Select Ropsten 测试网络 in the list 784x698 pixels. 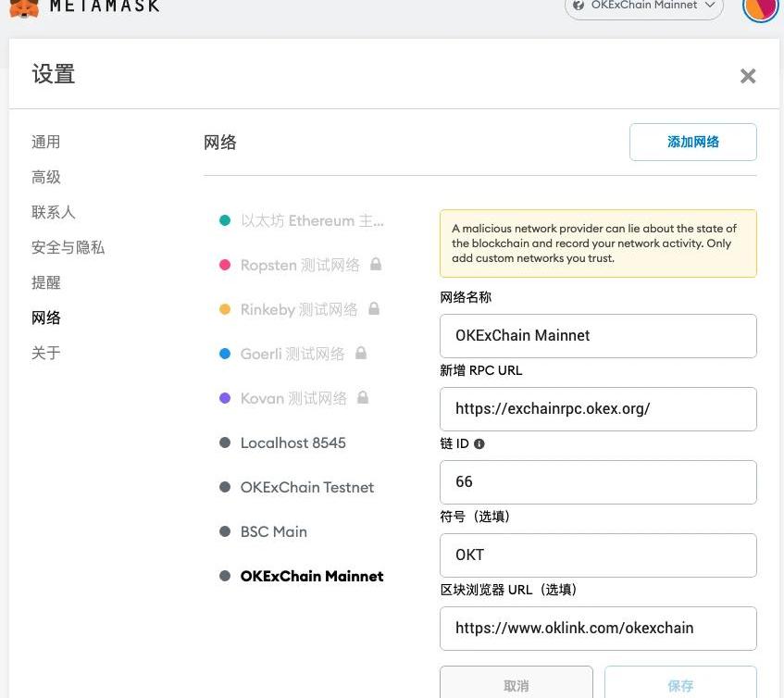[x=300, y=265]
